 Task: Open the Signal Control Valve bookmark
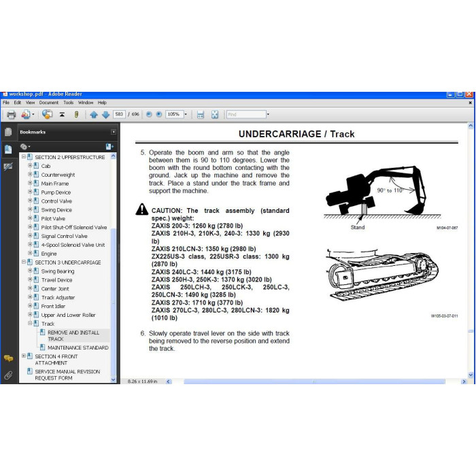point(64,236)
